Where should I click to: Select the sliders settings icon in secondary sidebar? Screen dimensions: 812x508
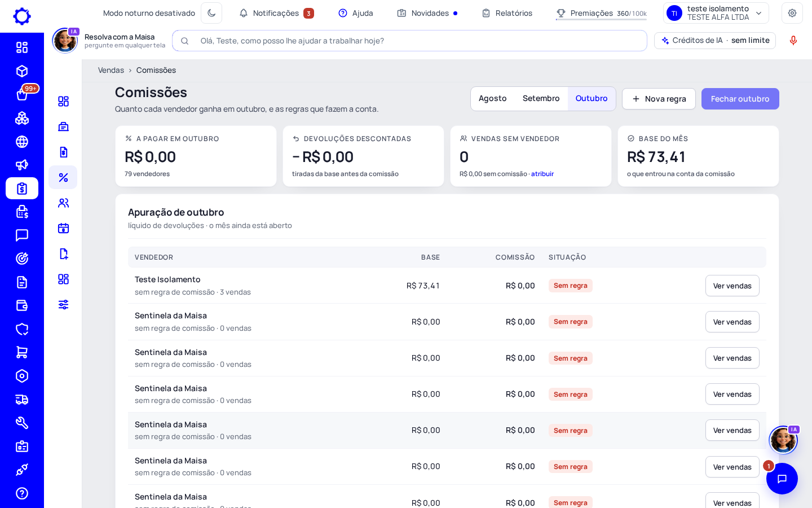tap(63, 305)
